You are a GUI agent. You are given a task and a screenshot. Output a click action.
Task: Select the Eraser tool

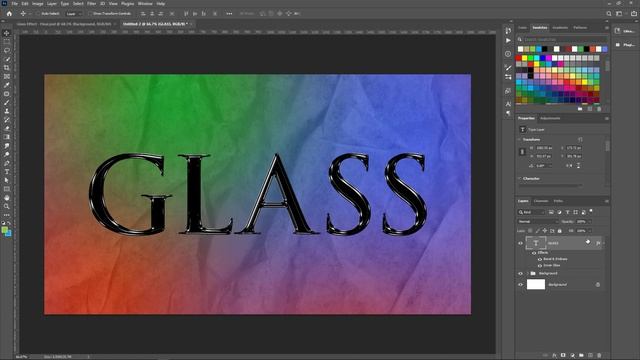tap(7, 128)
